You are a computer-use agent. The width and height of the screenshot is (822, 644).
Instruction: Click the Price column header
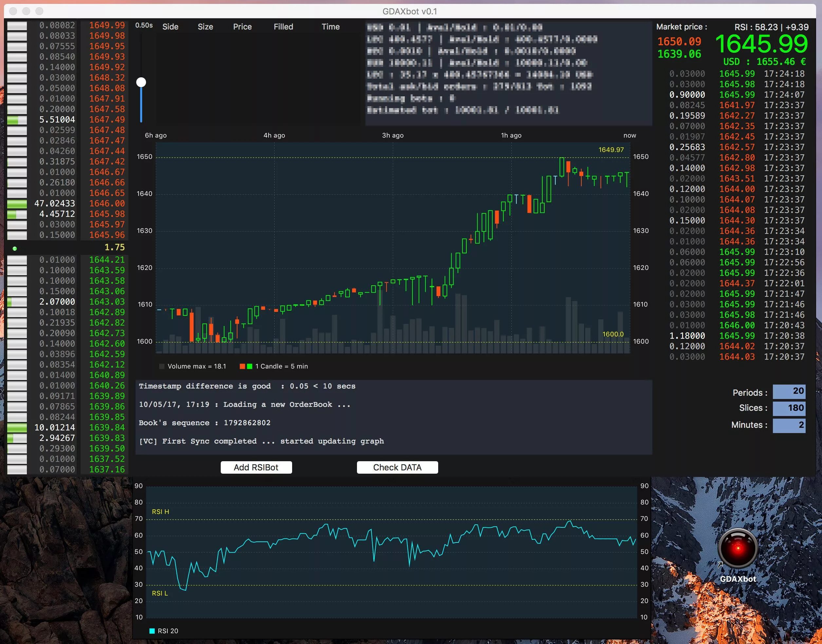click(x=242, y=27)
